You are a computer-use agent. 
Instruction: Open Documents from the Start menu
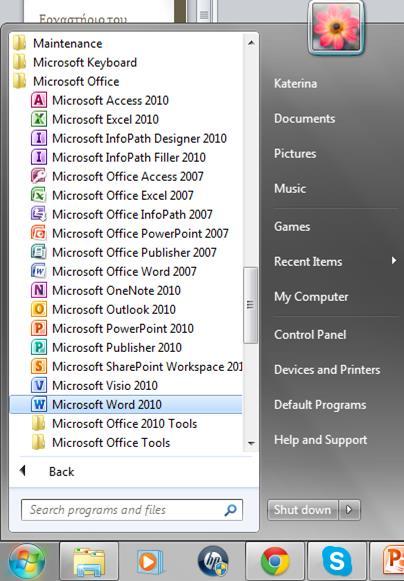[x=304, y=119]
